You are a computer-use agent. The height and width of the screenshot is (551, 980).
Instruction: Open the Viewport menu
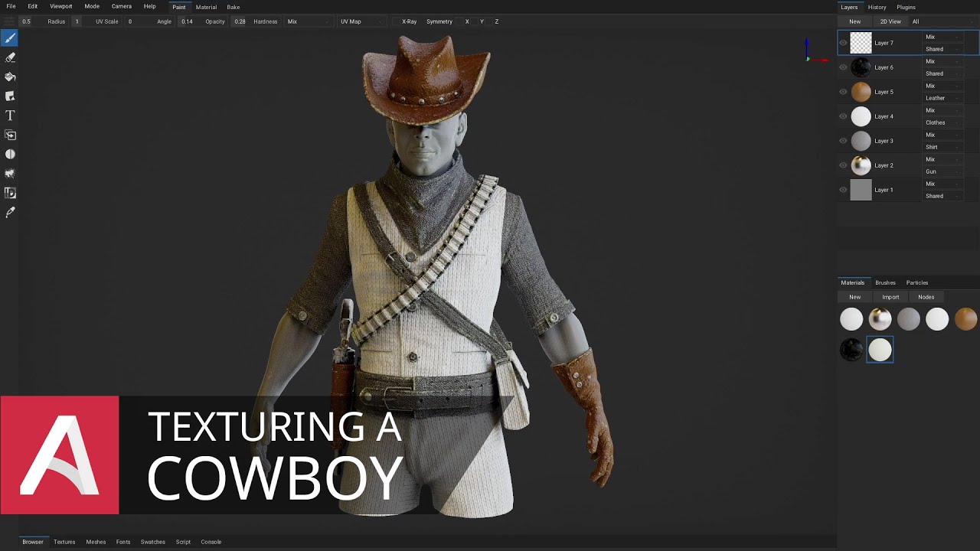[60, 6]
